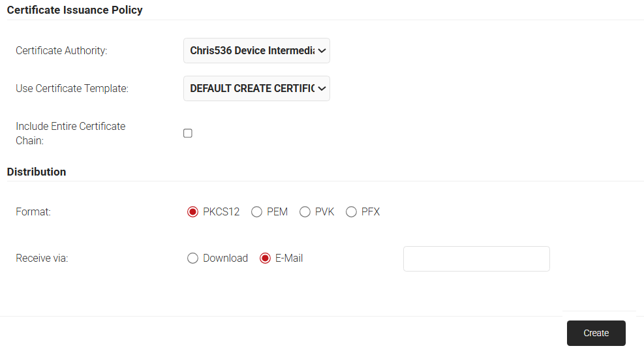
Task: Click chevron arrow beside Chris536 Device Intermediate
Action: point(322,50)
